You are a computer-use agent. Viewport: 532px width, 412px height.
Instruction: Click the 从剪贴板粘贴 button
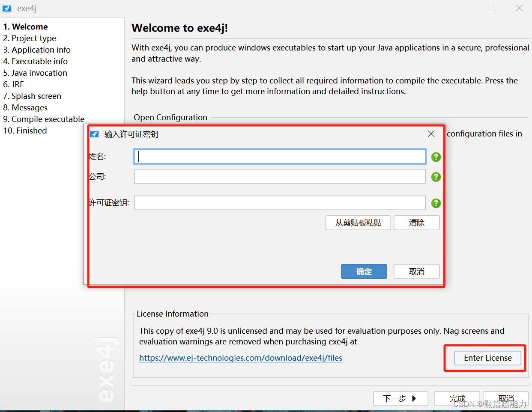click(x=358, y=223)
